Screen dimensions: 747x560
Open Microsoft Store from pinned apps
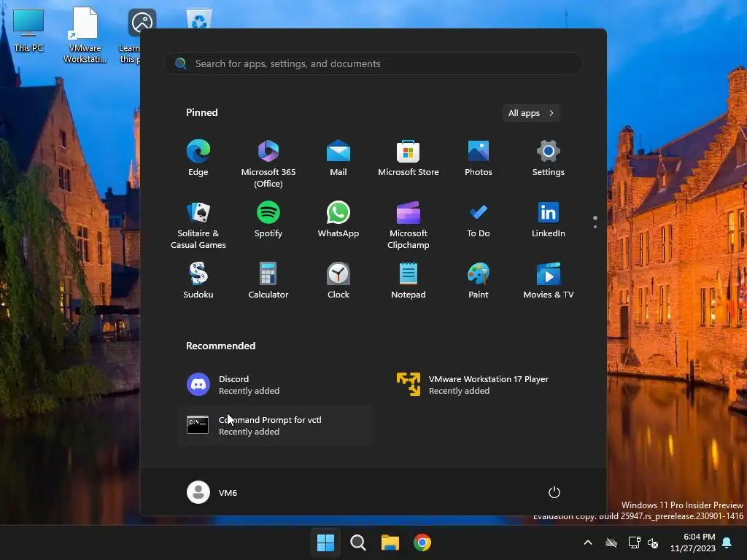(409, 158)
